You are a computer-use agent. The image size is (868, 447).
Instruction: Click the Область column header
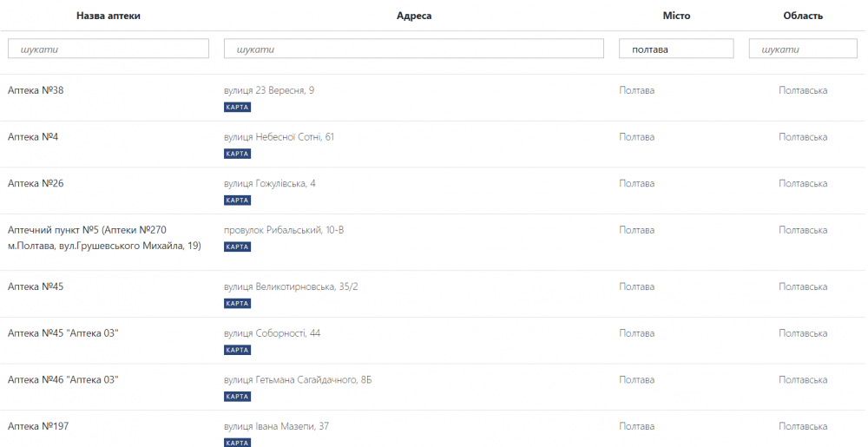[x=803, y=16]
